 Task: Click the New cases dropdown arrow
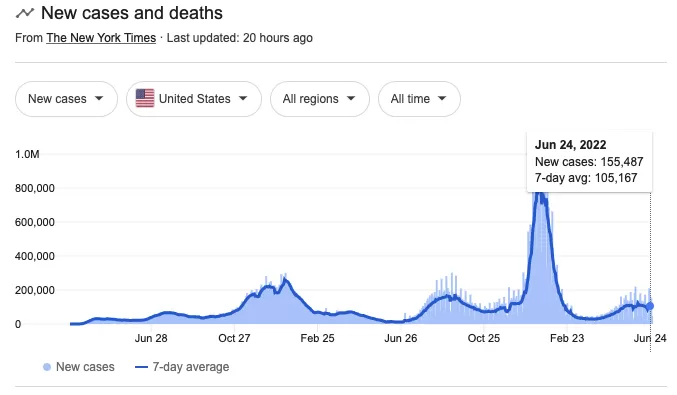coord(99,98)
